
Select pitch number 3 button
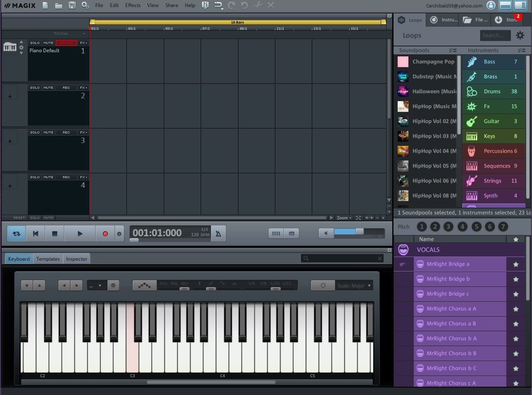448,226
